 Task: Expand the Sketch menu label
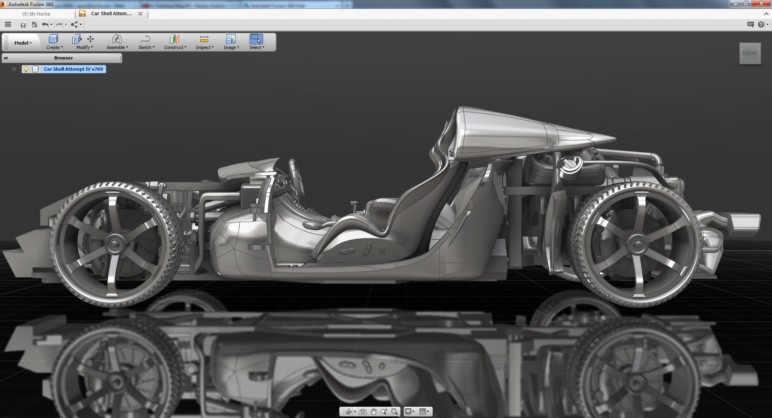pos(147,47)
